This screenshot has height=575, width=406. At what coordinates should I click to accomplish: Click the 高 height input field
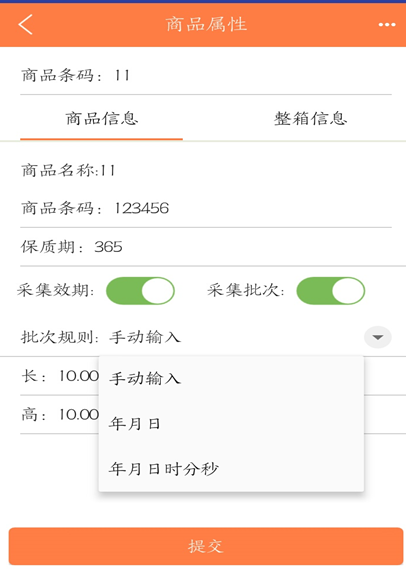pyautogui.click(x=60, y=415)
